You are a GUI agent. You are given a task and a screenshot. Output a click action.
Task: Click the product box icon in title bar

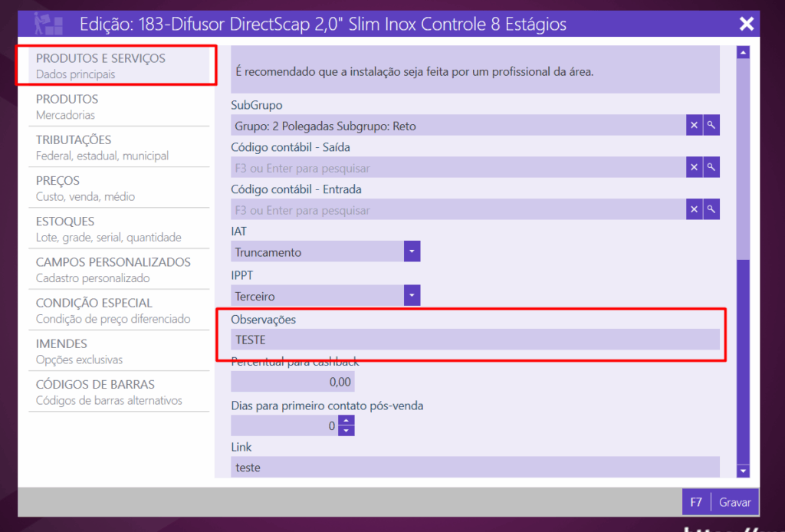[48, 25]
